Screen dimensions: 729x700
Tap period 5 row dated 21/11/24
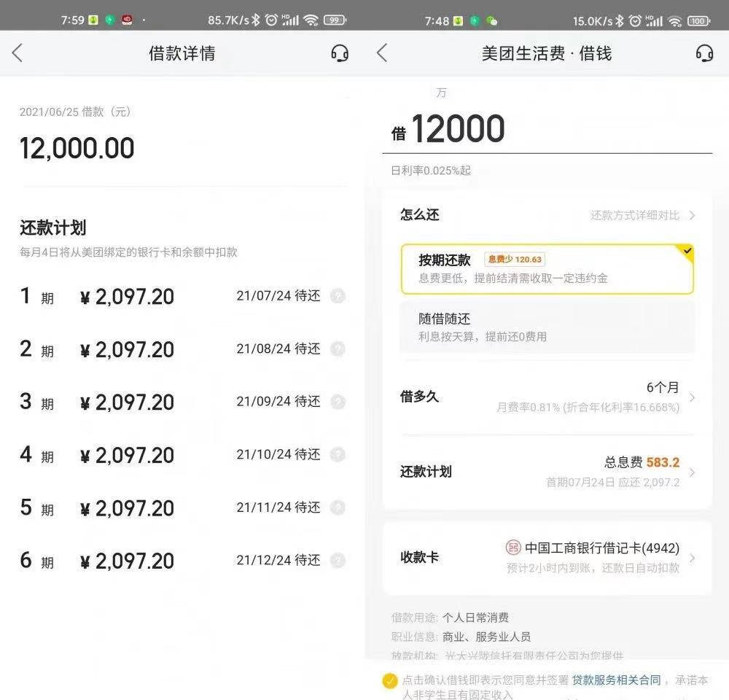(182, 507)
